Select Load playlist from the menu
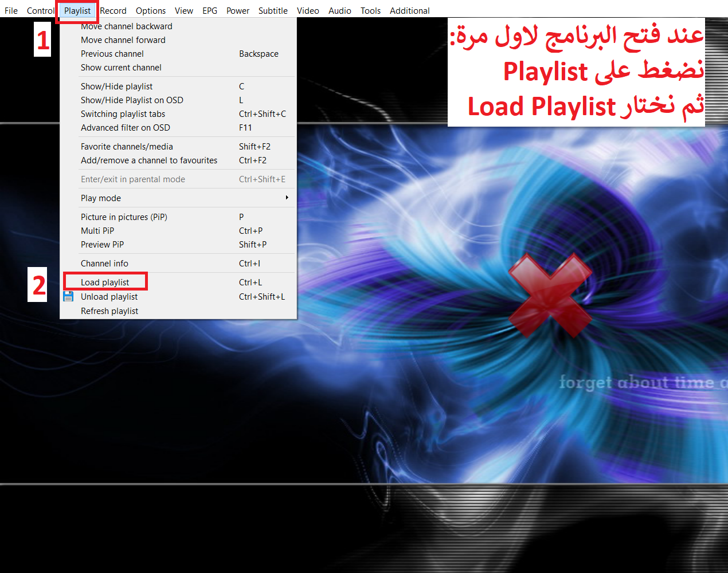The image size is (728, 573). pyautogui.click(x=105, y=282)
